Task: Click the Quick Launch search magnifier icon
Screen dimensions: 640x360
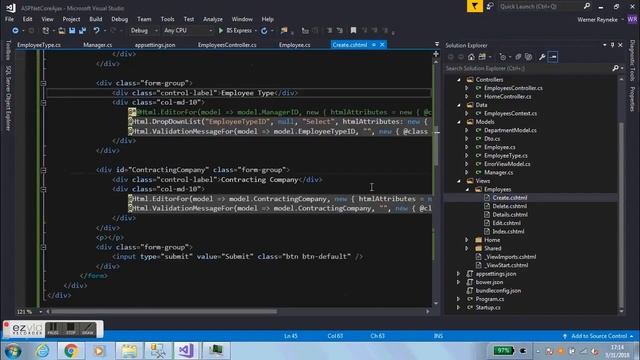Action: [587, 6]
